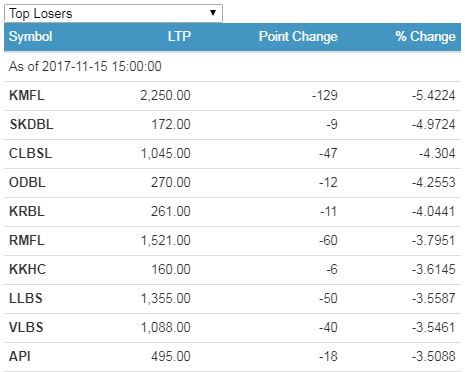
Task: Open the SKDBL symbol link
Action: click(x=31, y=124)
